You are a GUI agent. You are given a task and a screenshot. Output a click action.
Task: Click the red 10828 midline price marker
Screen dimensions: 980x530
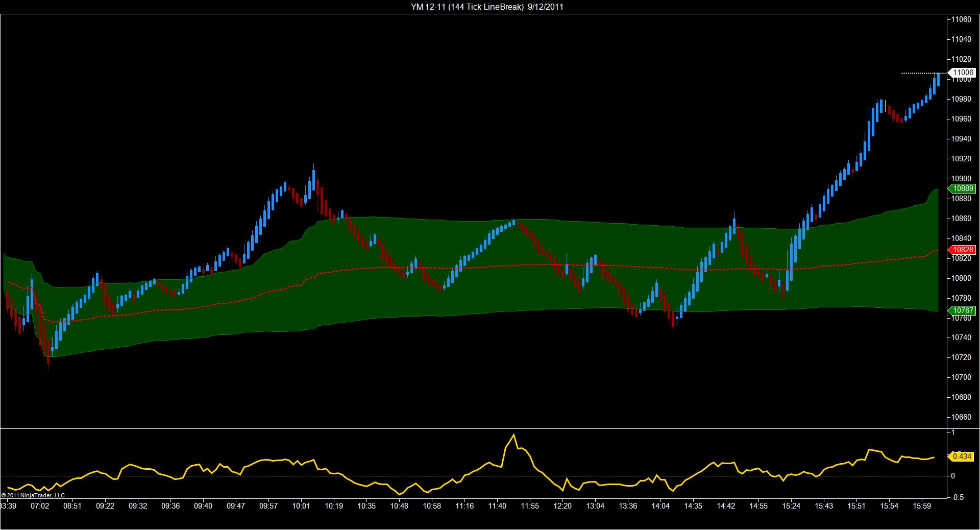[x=962, y=250]
